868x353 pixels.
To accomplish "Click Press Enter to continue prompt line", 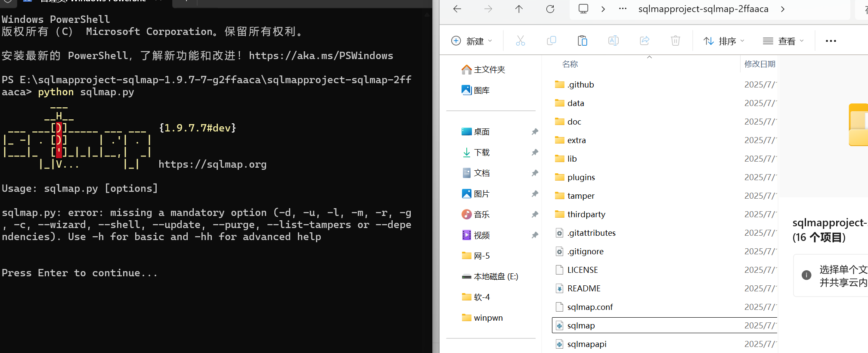I will pyautogui.click(x=80, y=273).
